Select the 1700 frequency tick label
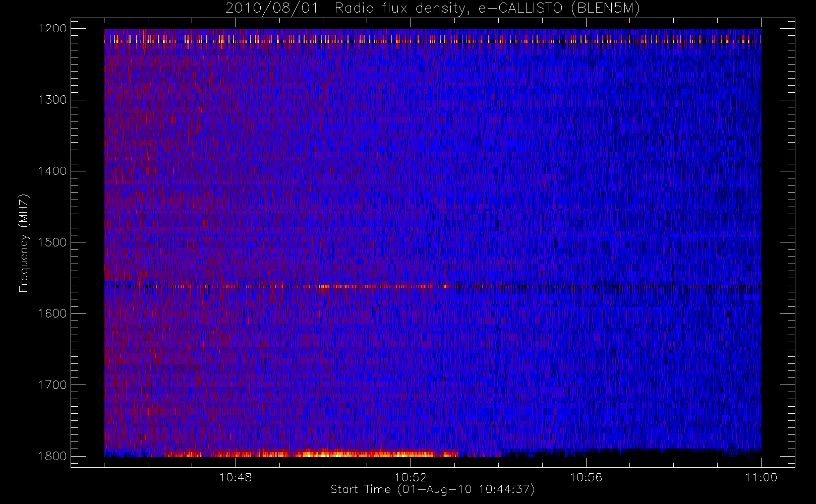 click(52, 385)
